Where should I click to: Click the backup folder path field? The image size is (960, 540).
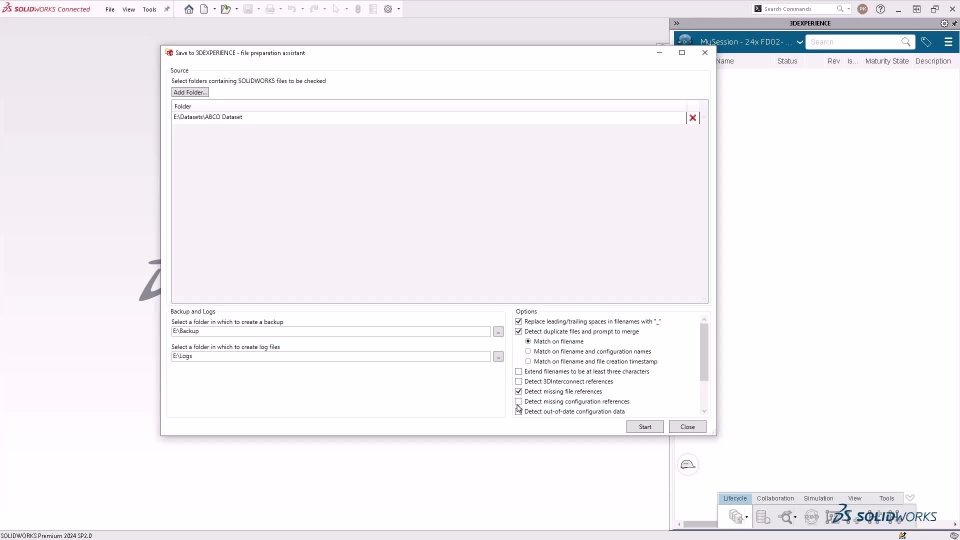pos(331,331)
